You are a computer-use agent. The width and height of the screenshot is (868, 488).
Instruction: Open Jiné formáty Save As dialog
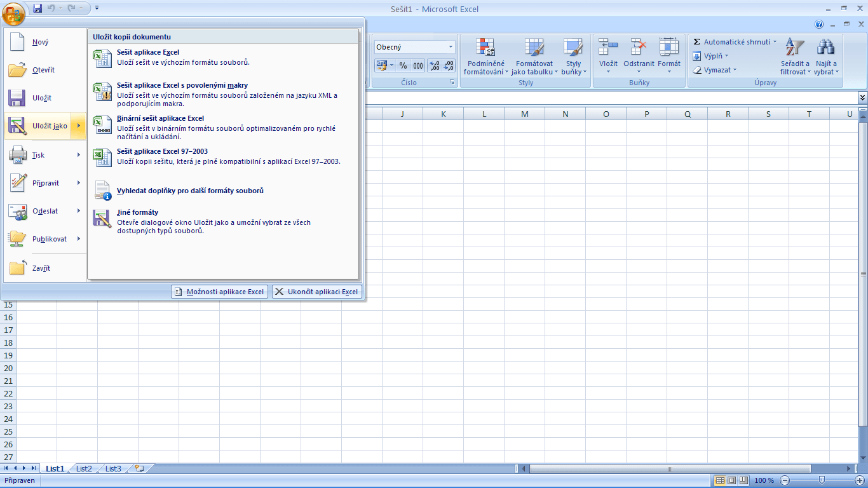tap(223, 221)
